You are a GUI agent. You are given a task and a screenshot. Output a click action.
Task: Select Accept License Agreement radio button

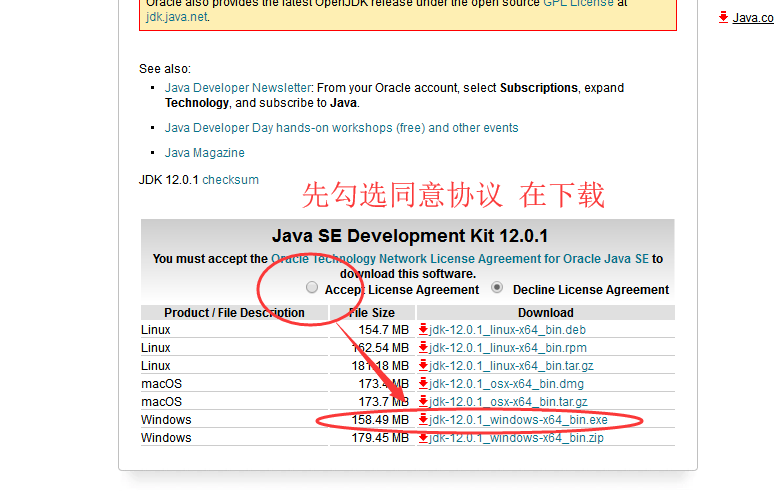[311, 287]
